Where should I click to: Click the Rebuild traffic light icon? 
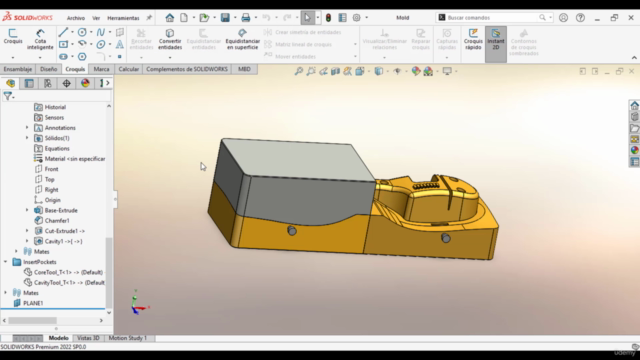pyautogui.click(x=328, y=18)
